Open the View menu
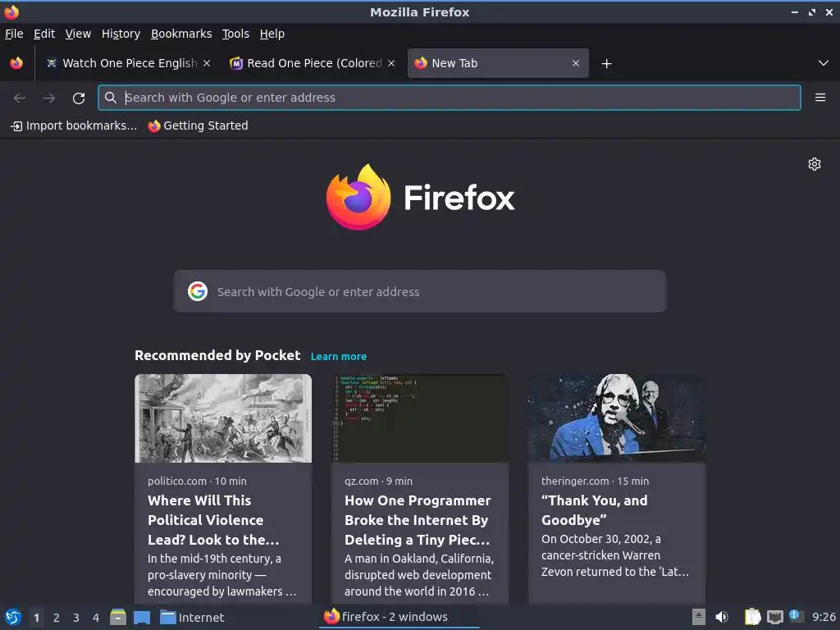Image resolution: width=840 pixels, height=630 pixels. coord(78,34)
